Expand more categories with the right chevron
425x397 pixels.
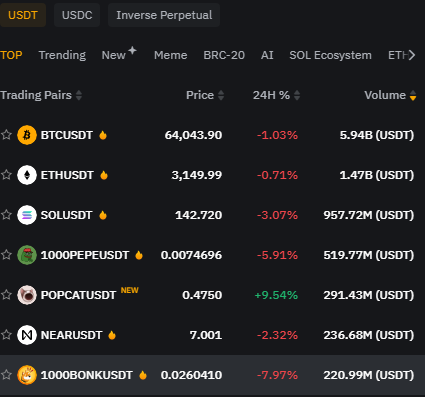click(x=412, y=55)
